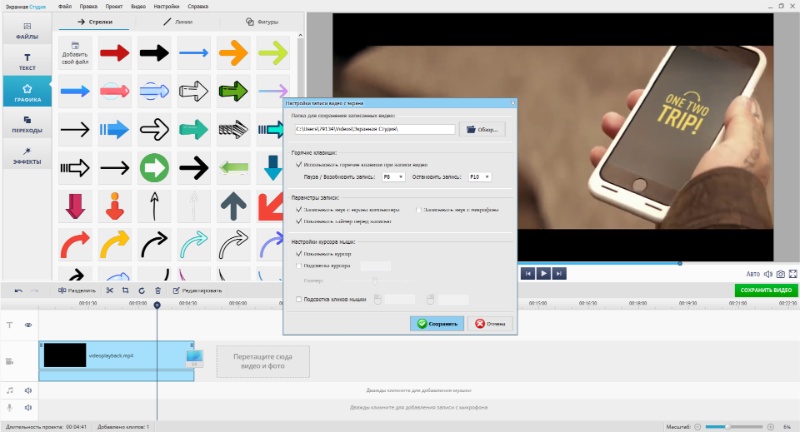The image size is (800, 432).
Task: Pick the orange arrow graphic
Action: pyautogui.click(x=233, y=53)
